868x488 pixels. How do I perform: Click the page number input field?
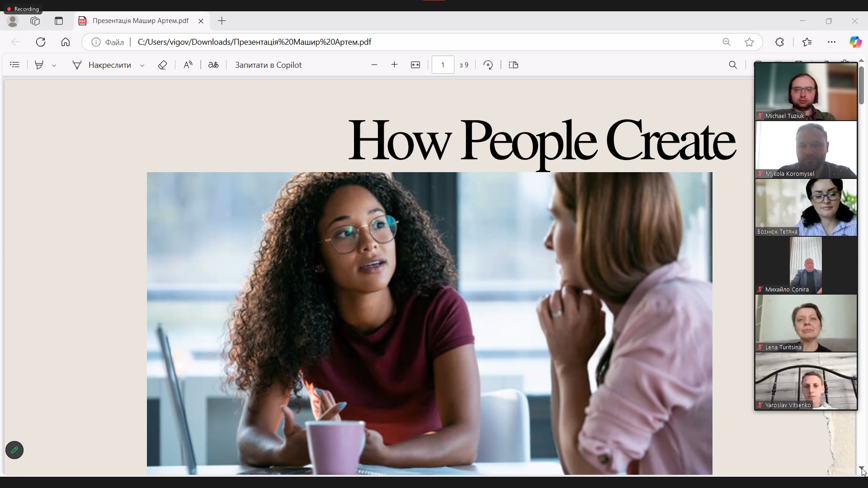(x=443, y=65)
